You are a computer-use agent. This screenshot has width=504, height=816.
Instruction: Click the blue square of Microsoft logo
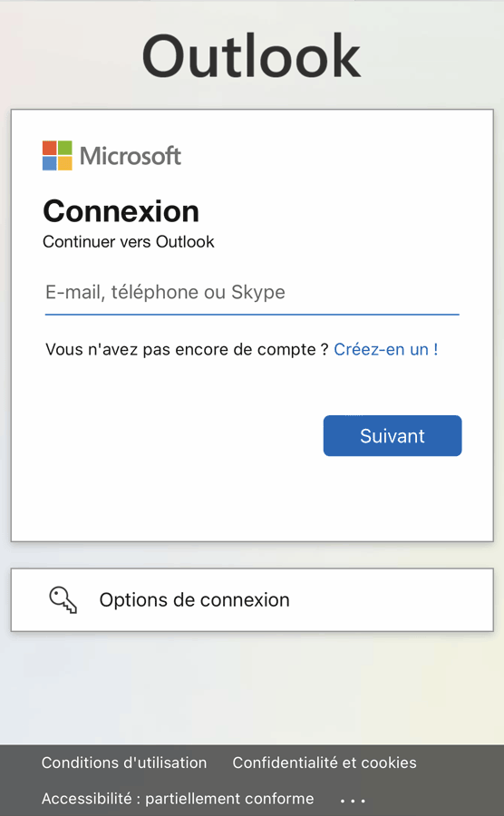pos(50,163)
